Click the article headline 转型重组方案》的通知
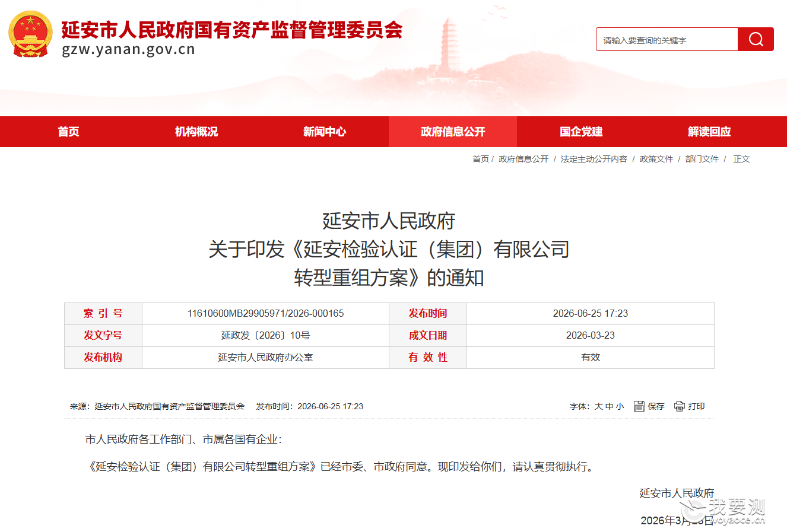The height and width of the screenshot is (532, 787). pos(389,278)
